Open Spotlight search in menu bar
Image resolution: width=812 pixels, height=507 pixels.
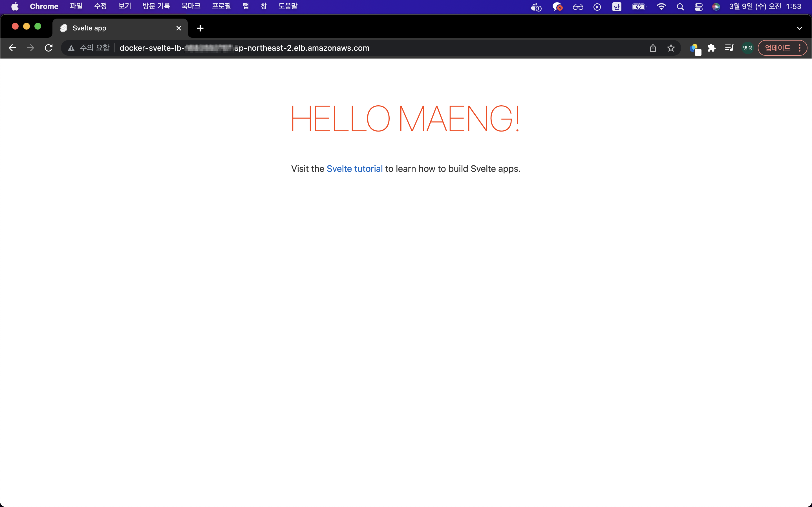pos(680,7)
